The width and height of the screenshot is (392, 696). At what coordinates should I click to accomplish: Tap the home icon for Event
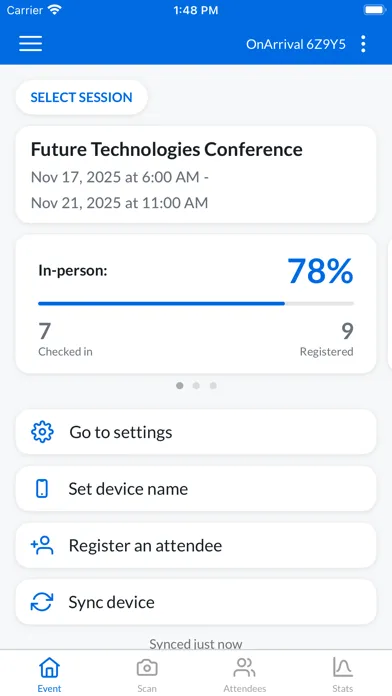(49, 668)
